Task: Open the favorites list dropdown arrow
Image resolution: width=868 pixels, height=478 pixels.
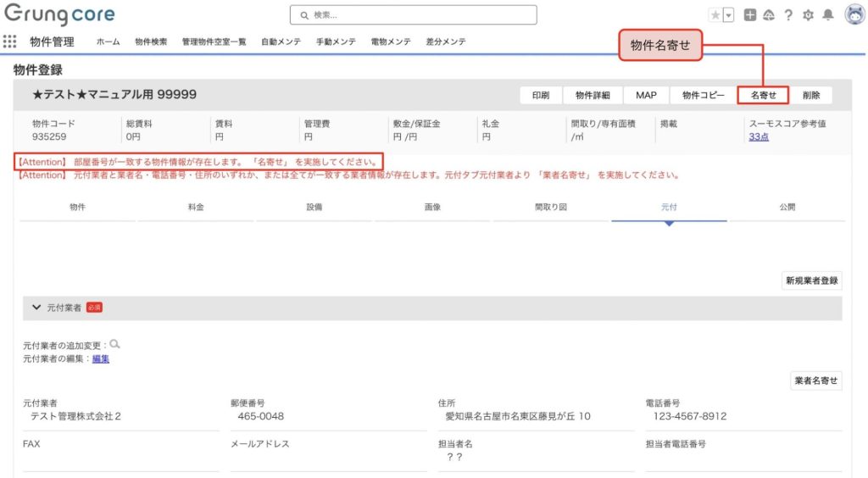Action: [x=728, y=15]
